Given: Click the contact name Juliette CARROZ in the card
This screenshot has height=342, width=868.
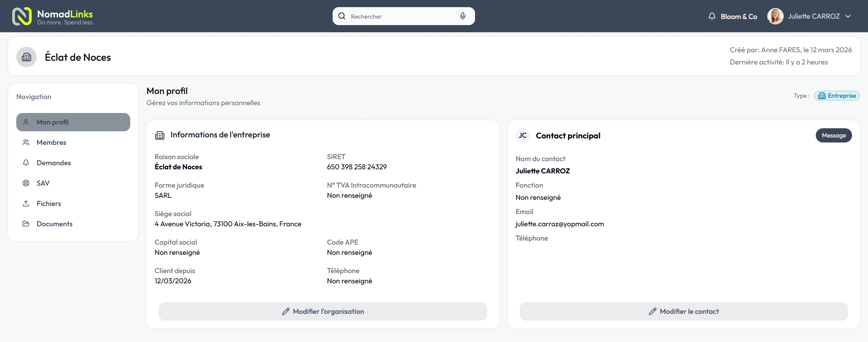Looking at the screenshot, I should coord(543,171).
